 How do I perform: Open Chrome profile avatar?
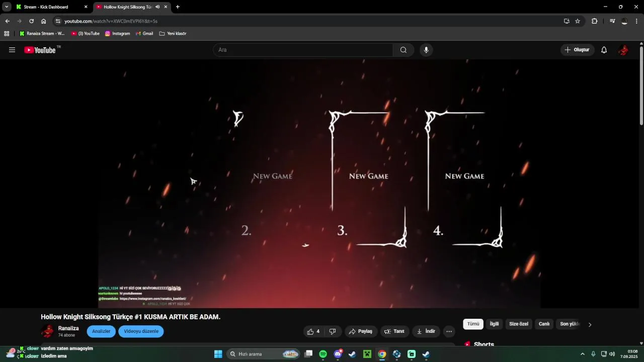click(624, 21)
